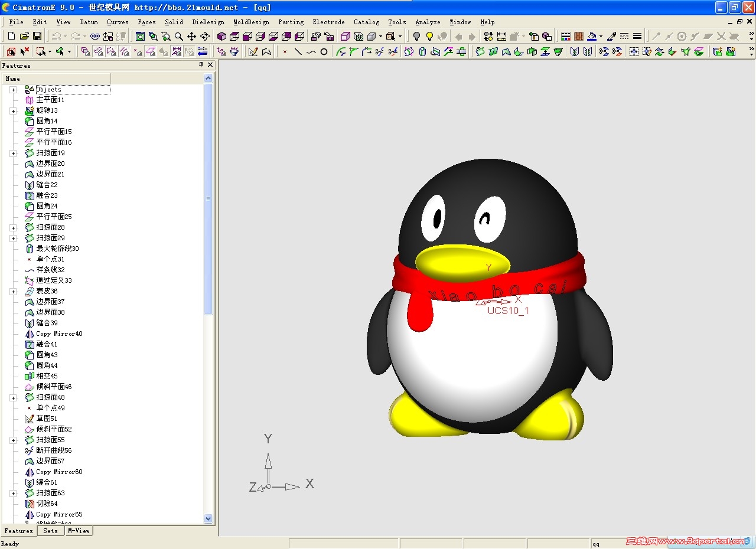Open the measure ruler tool

pos(501,36)
